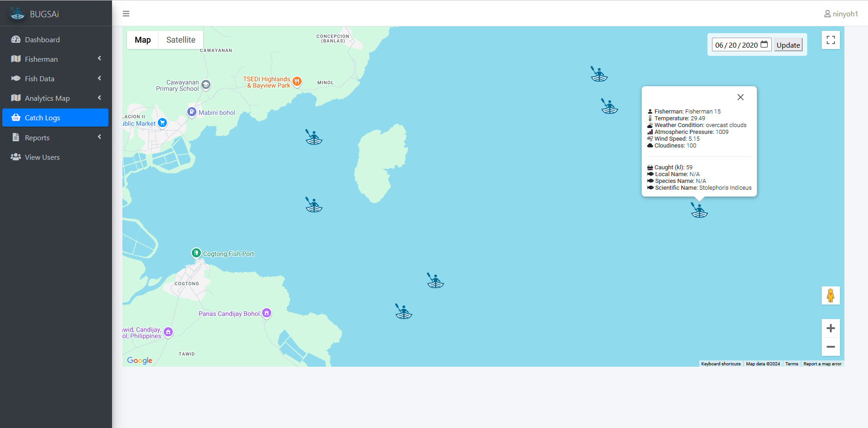Close the Fisherman 15 info popup
The image size is (868, 428).
[x=740, y=97]
